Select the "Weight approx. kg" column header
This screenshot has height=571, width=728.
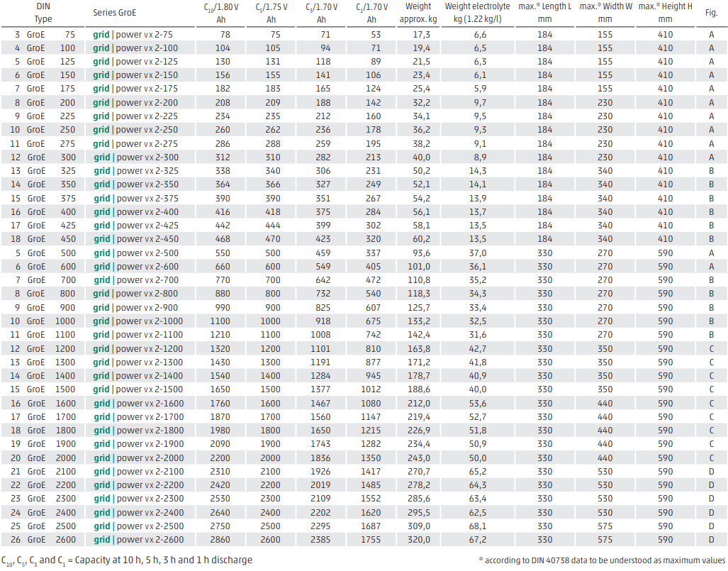coord(418,13)
